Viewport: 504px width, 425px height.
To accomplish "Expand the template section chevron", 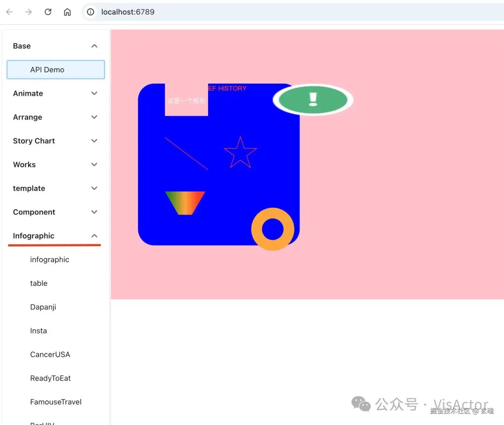I will pos(94,188).
